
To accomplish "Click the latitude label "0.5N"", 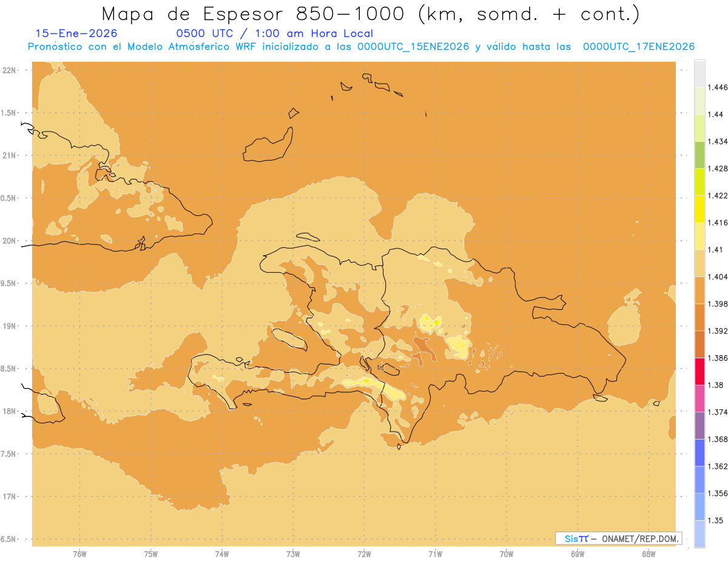I will click(9, 198).
